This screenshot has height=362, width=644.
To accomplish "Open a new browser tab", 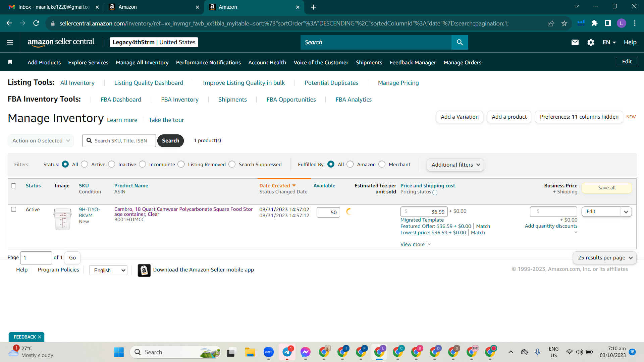I will coord(314,7).
